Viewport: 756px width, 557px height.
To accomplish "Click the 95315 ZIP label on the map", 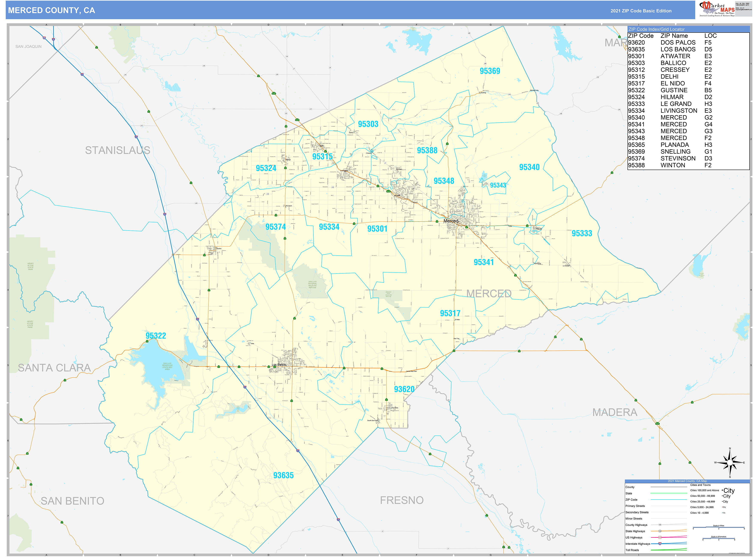I will pyautogui.click(x=322, y=156).
